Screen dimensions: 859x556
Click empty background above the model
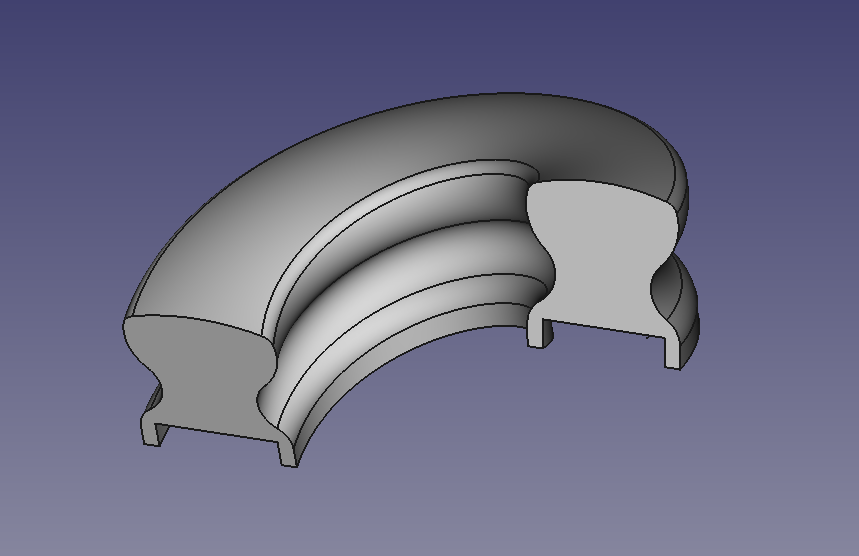(427, 44)
